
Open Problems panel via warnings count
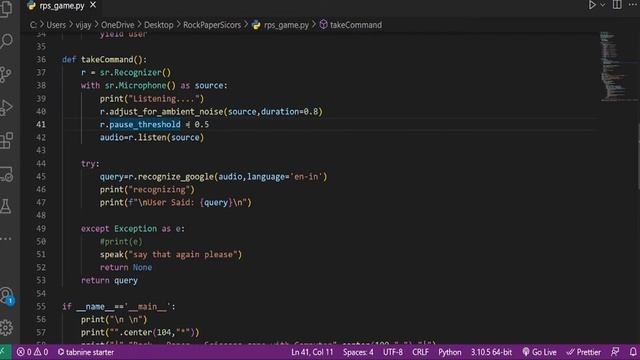(x=41, y=352)
